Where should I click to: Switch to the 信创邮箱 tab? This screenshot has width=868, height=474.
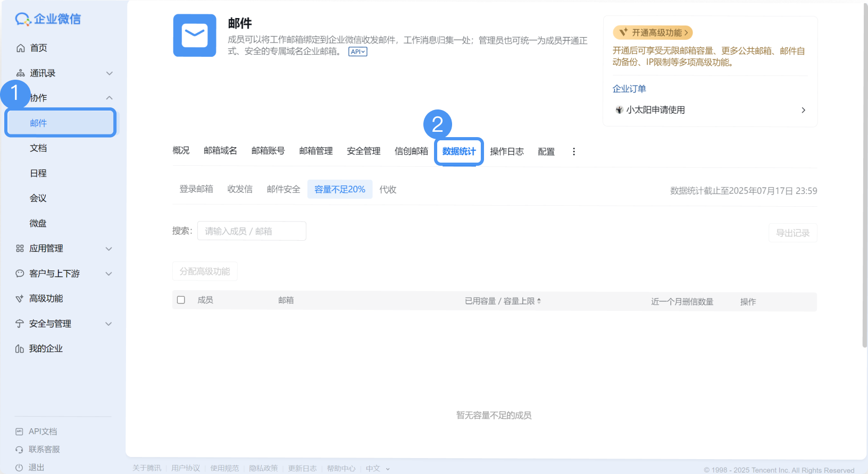411,151
